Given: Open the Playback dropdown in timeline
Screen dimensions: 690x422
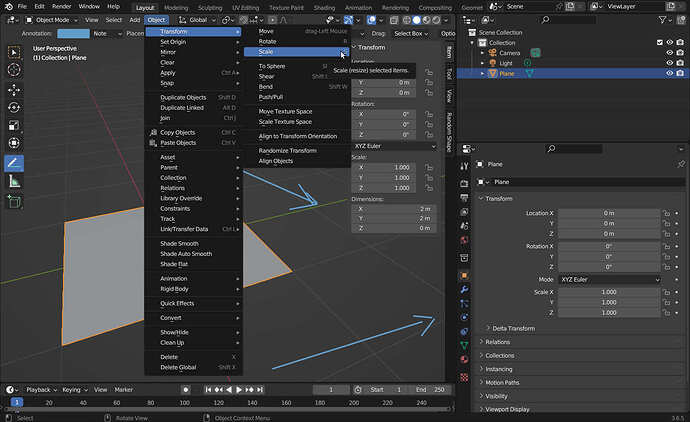Looking at the screenshot, I should coord(41,389).
